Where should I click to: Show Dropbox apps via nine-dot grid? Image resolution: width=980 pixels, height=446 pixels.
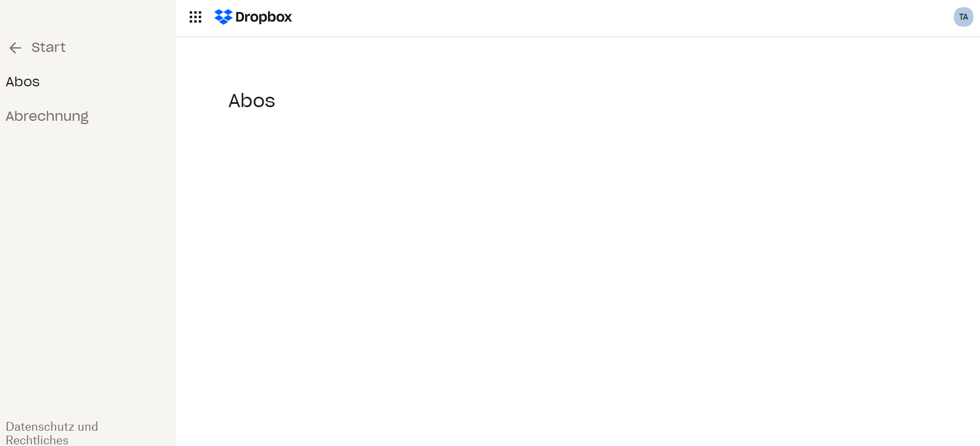click(195, 17)
